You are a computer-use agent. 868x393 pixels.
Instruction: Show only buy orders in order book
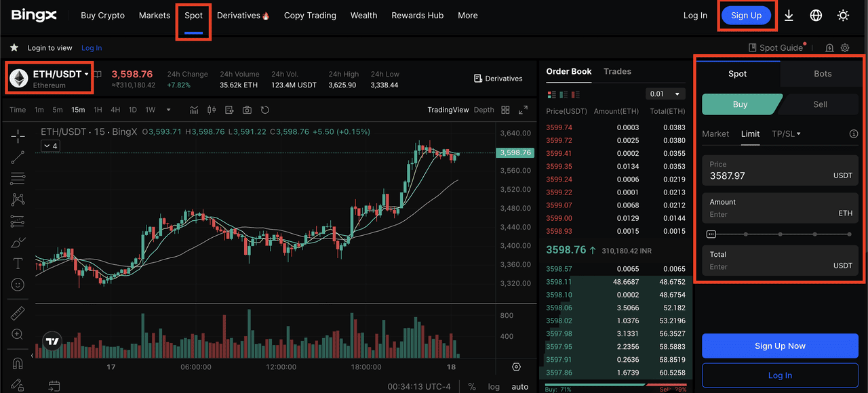(564, 94)
